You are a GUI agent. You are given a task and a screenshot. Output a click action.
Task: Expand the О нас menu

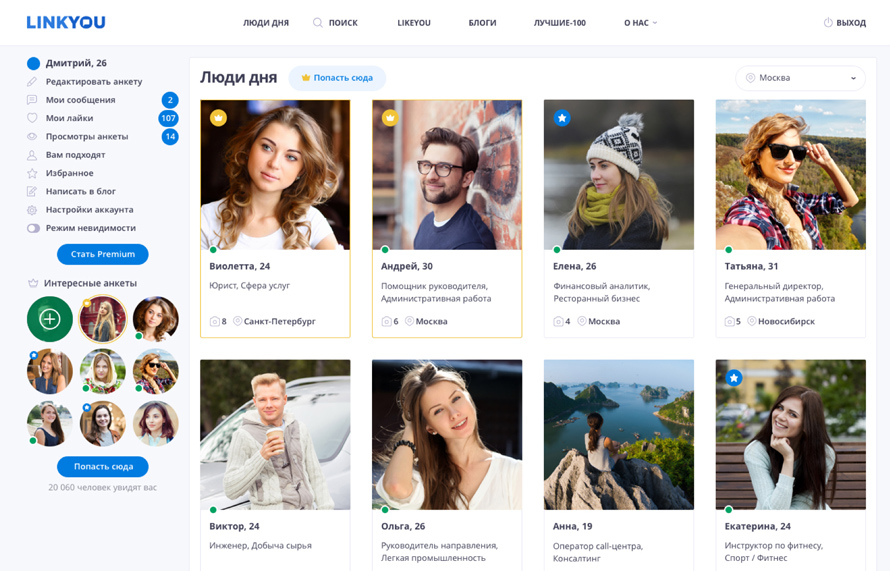pos(640,23)
